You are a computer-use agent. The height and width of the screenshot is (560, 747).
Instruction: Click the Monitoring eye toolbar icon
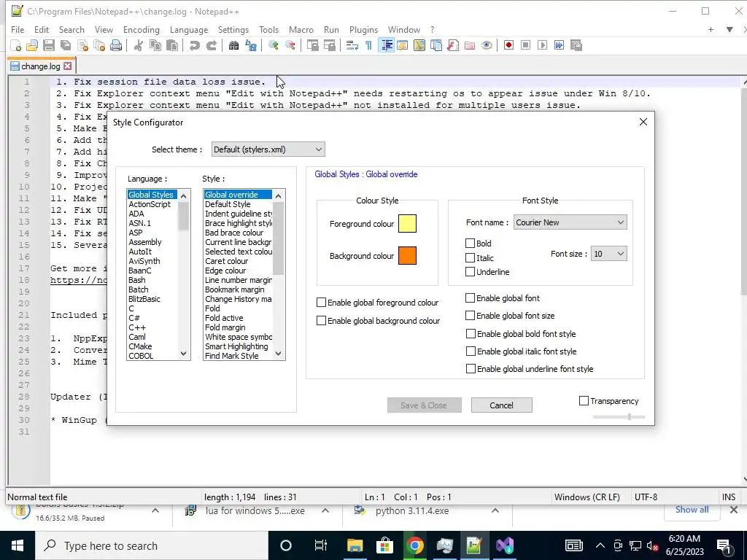pos(487,45)
